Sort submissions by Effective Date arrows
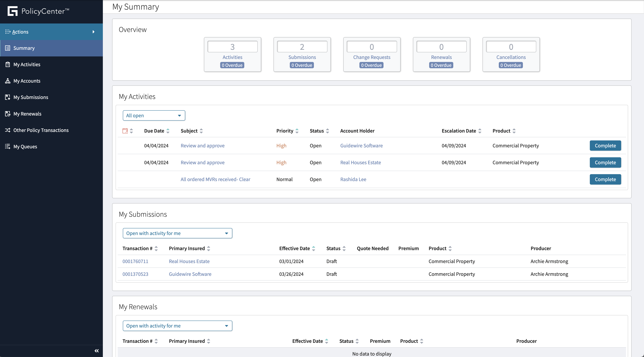This screenshot has height=357, width=644. click(314, 248)
